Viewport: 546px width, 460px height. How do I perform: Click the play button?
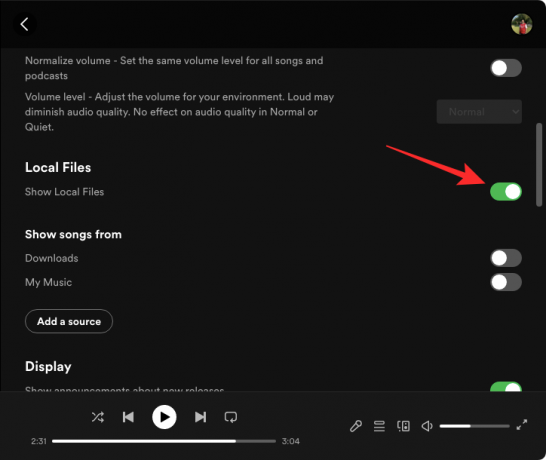pyautogui.click(x=164, y=417)
